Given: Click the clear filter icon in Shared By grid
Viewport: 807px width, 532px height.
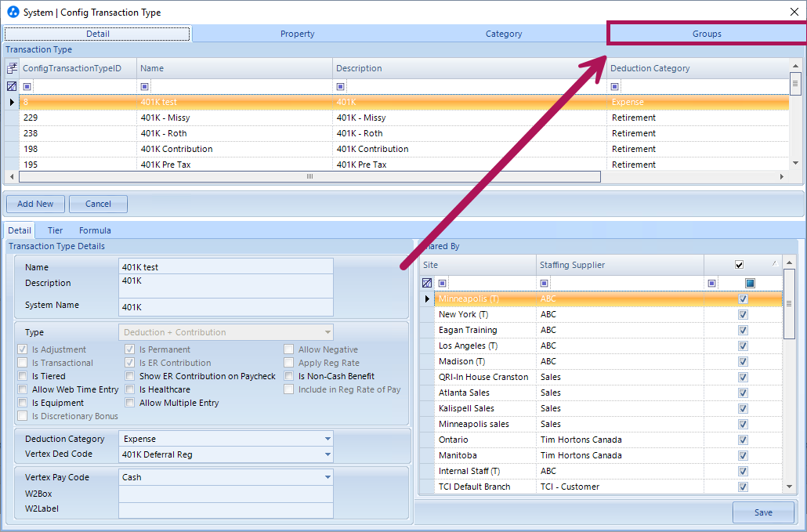Looking at the screenshot, I should pyautogui.click(x=427, y=283).
